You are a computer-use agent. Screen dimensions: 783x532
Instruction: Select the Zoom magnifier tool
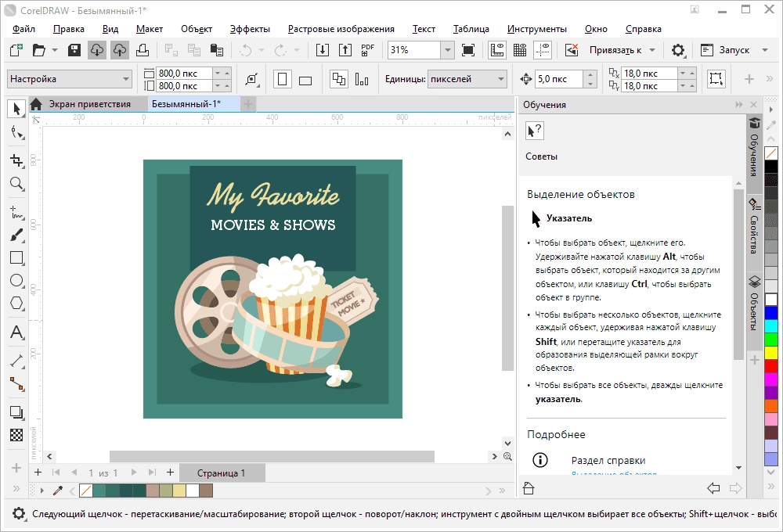point(16,184)
